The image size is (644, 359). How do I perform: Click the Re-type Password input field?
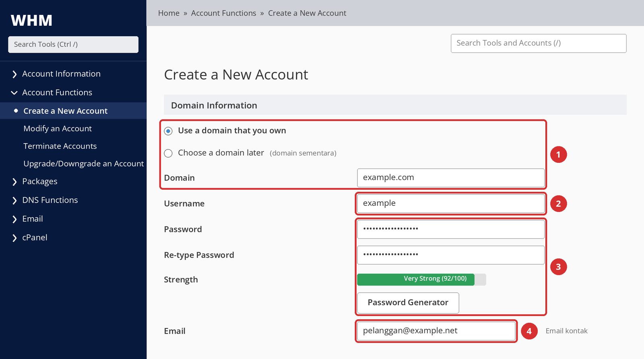pyautogui.click(x=451, y=255)
